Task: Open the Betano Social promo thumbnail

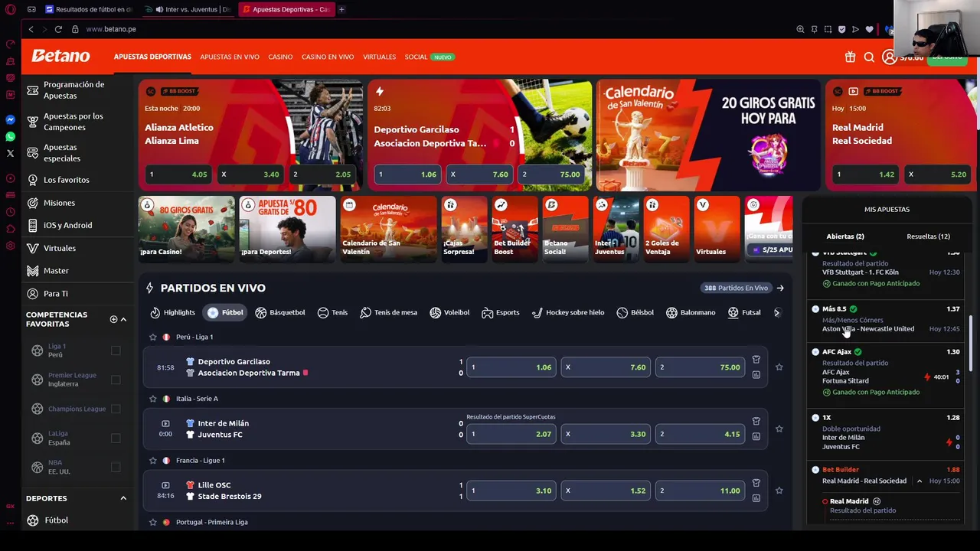Action: [565, 229]
